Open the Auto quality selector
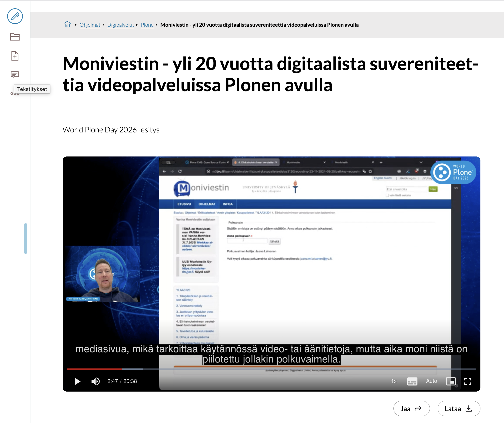Screen dimensions: 504x423 pyautogui.click(x=431, y=381)
